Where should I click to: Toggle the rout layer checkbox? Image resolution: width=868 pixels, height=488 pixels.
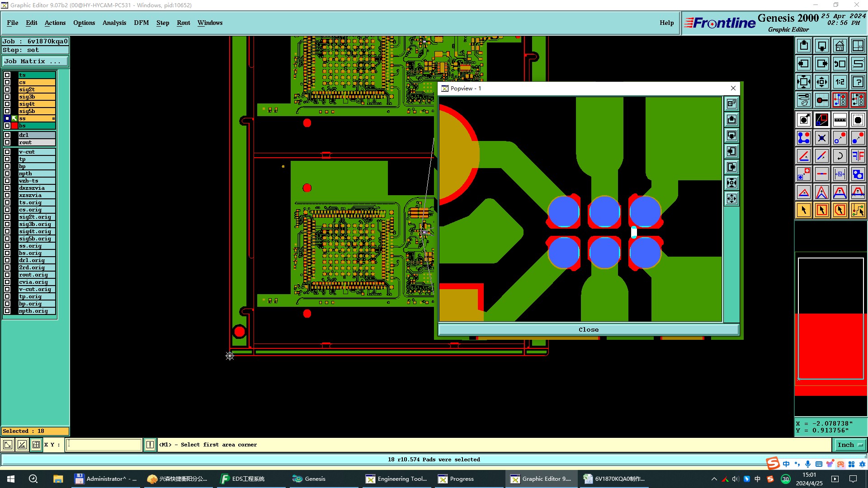tap(7, 142)
